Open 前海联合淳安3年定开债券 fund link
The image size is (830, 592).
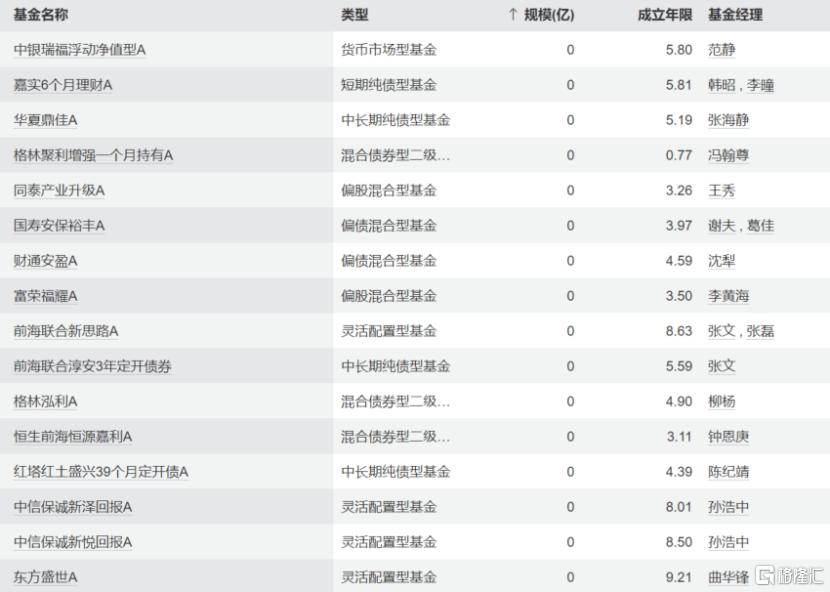93,366
